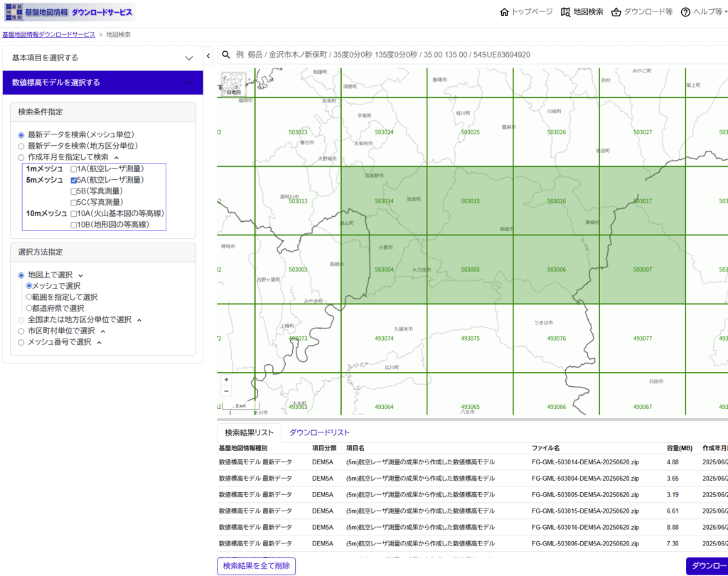
Task: Open the 地図検索 map search icon
Action: coord(566,12)
